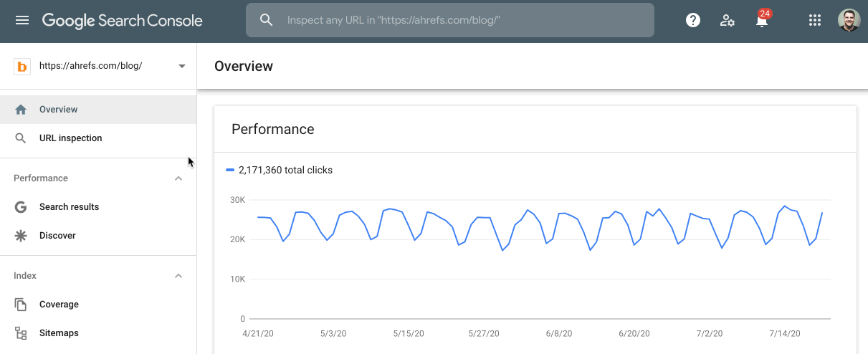
Task: Click the Performance card heading
Action: [x=272, y=129]
